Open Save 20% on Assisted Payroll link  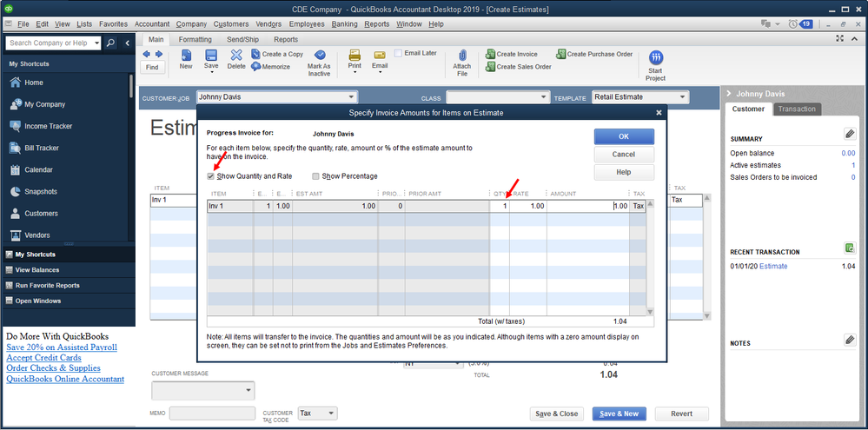click(x=62, y=347)
